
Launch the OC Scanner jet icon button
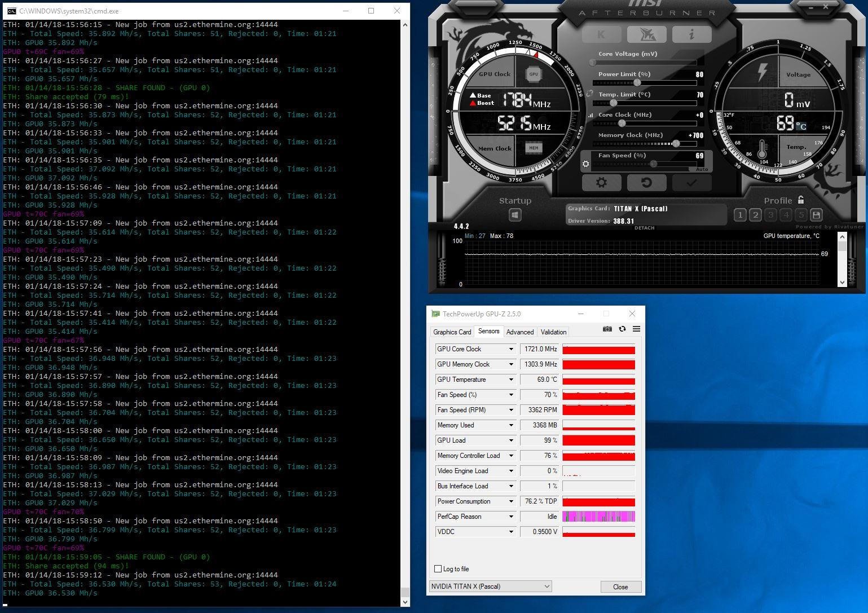coord(646,34)
